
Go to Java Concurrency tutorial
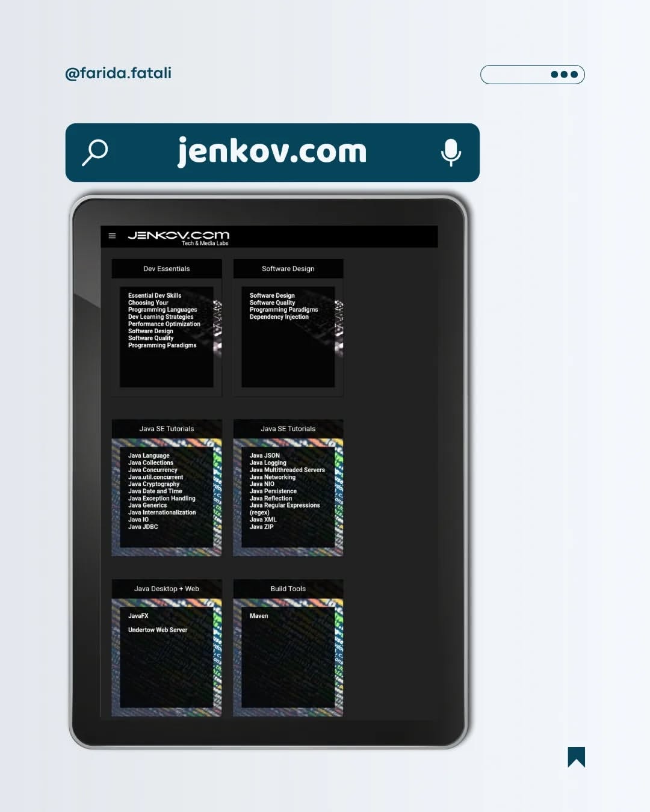point(153,470)
